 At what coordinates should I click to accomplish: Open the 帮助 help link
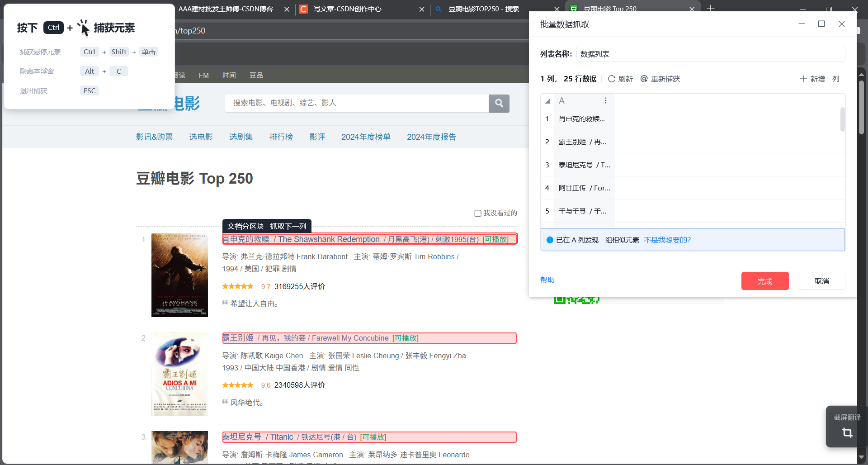click(547, 280)
